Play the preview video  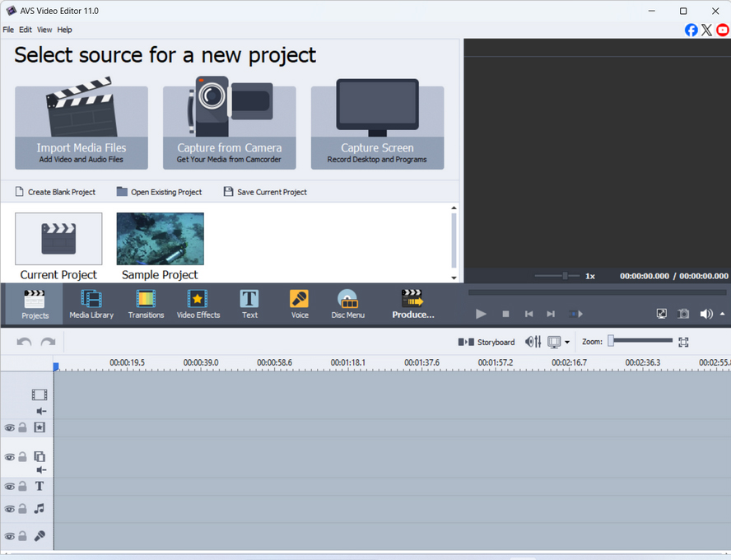481,314
